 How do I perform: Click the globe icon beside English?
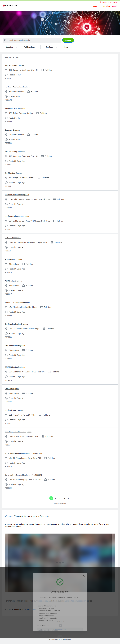click(x=100, y=2)
